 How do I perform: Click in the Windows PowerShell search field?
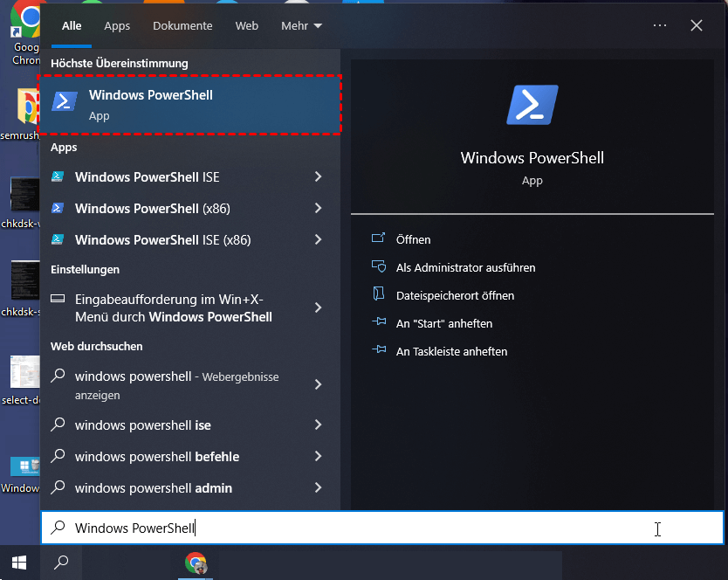coord(382,528)
